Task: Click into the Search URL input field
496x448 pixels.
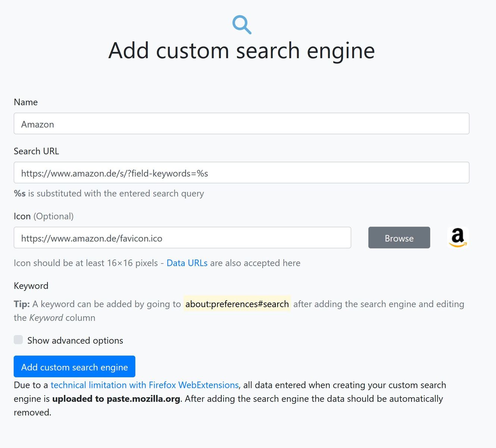Action: 241,172
